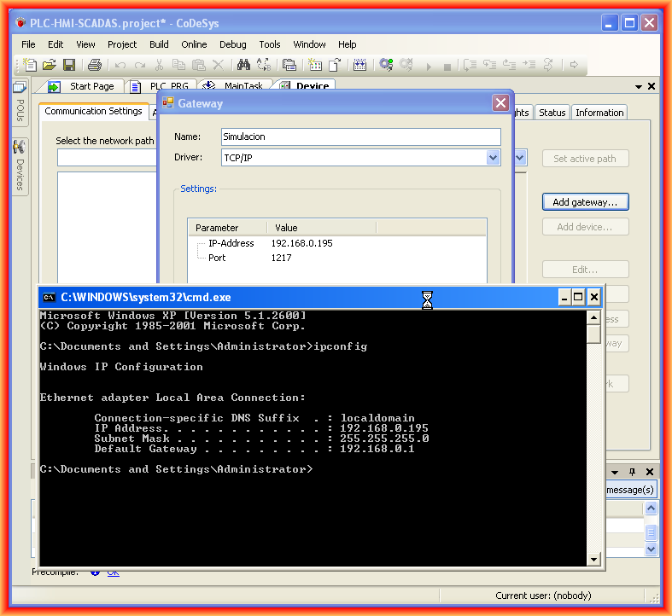
Task: Click the New file toolbar icon
Action: tap(31, 65)
